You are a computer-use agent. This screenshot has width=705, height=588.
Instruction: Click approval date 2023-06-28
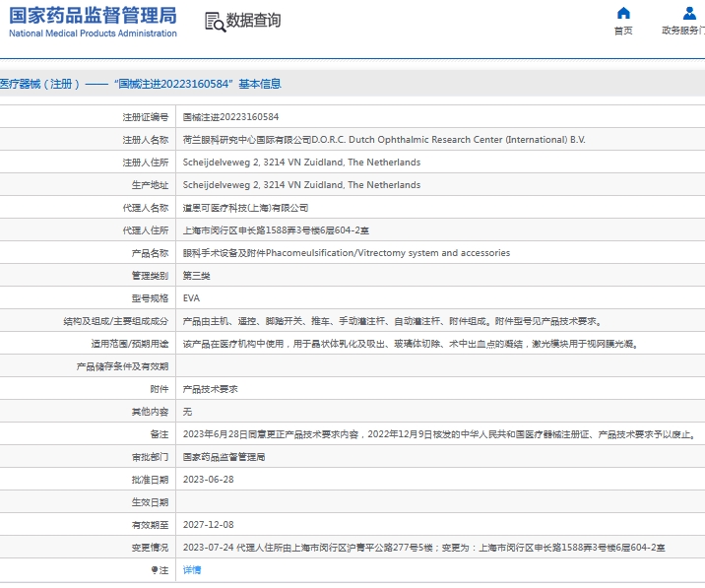click(x=208, y=480)
